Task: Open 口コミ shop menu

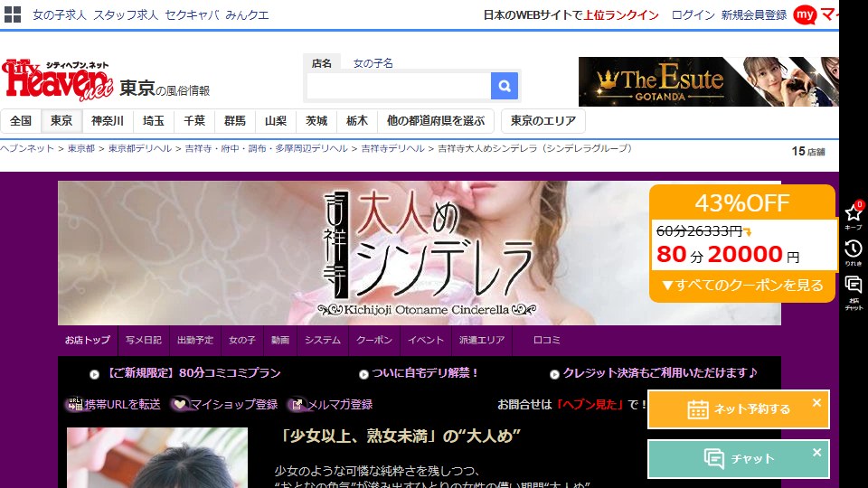Action: point(546,341)
